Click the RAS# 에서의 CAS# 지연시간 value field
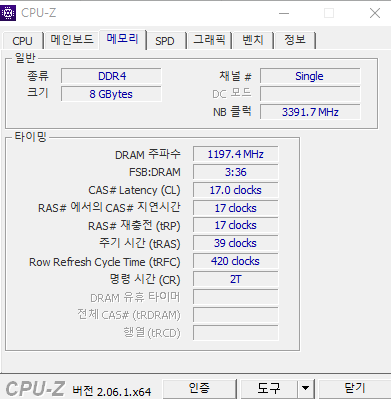This screenshot has width=391, height=399. (x=236, y=208)
